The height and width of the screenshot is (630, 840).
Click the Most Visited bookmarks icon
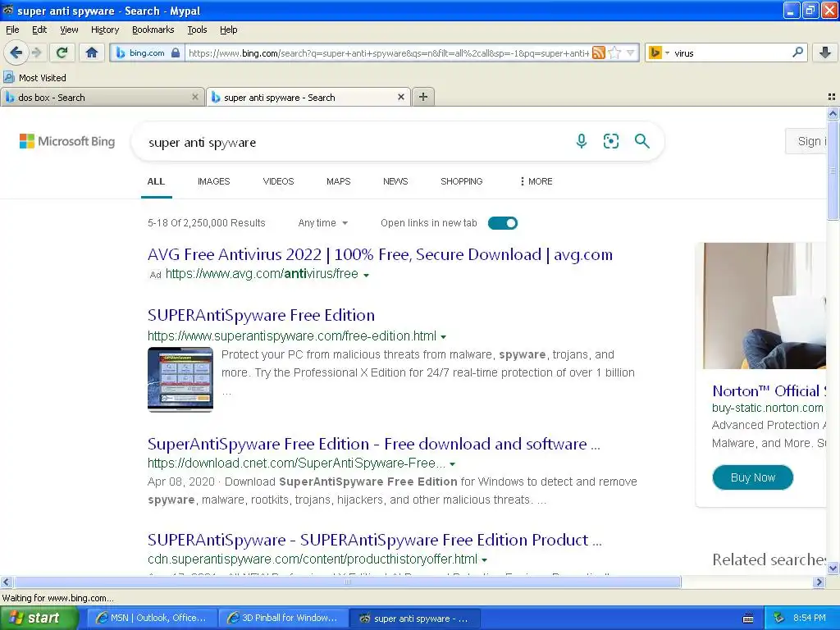pyautogui.click(x=8, y=78)
